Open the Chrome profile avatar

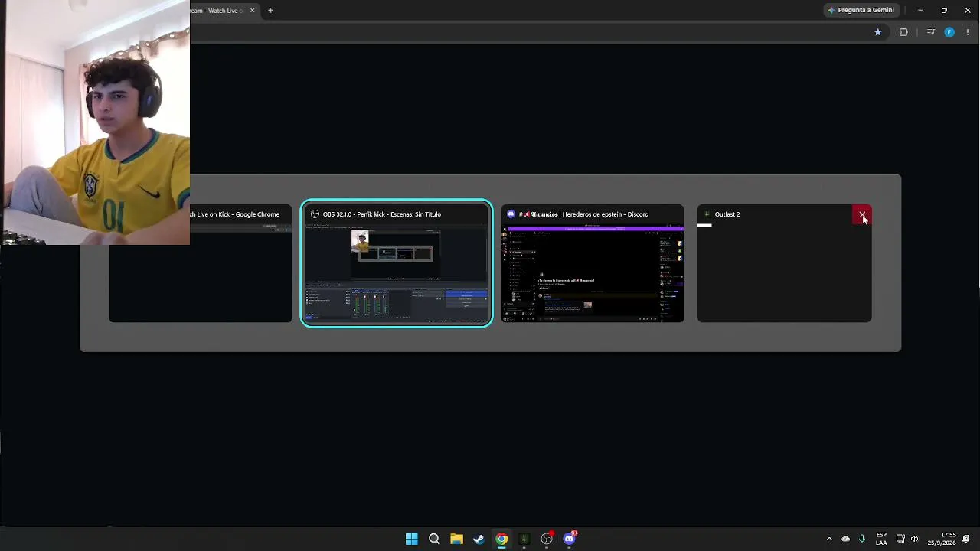(x=949, y=32)
